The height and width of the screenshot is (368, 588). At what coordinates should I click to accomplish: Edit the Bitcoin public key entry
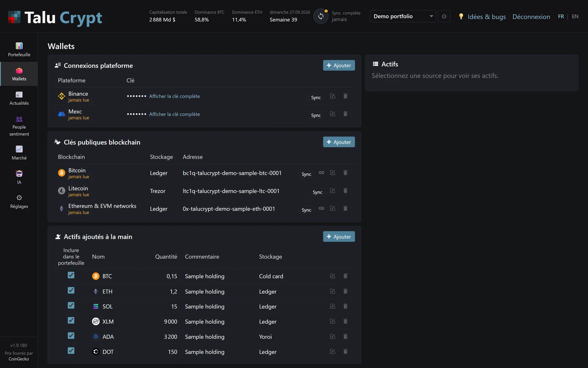[x=333, y=173]
